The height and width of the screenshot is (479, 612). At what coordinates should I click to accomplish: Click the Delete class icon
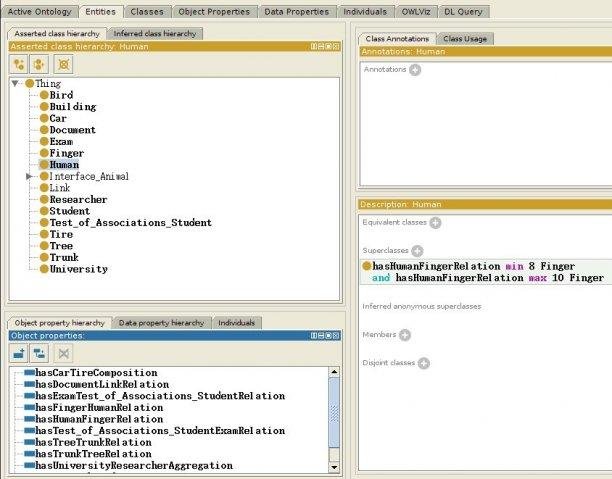(64, 64)
